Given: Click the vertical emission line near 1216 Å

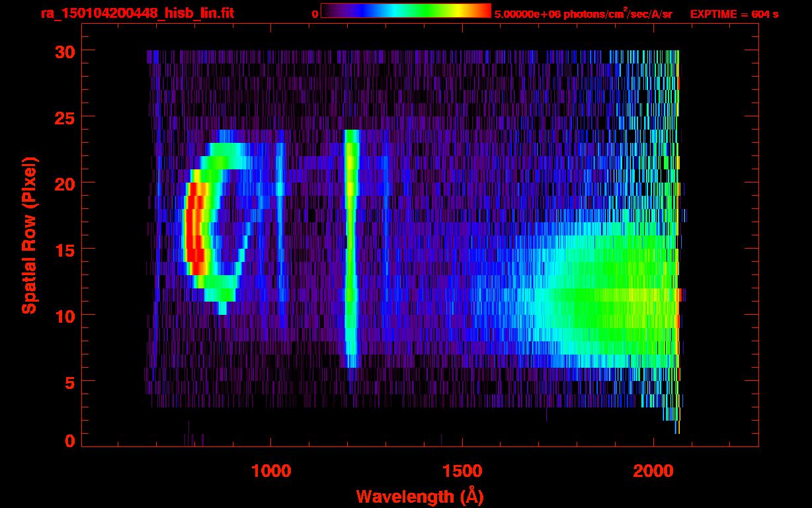Looking at the screenshot, I should point(351,248).
